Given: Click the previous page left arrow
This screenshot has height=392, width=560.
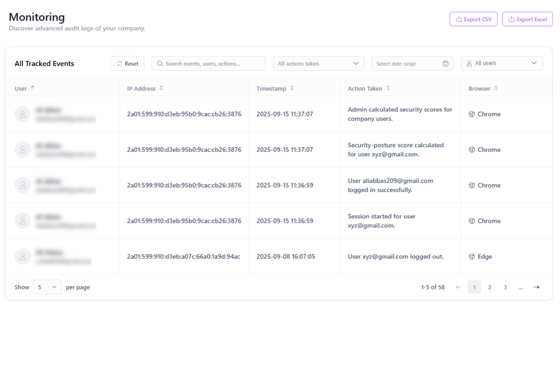Looking at the screenshot, I should tap(459, 287).
